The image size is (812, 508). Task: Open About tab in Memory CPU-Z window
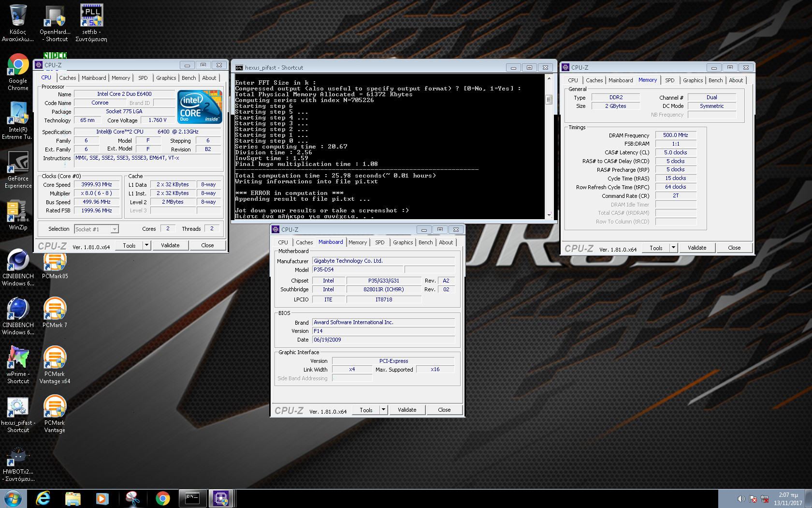click(736, 80)
